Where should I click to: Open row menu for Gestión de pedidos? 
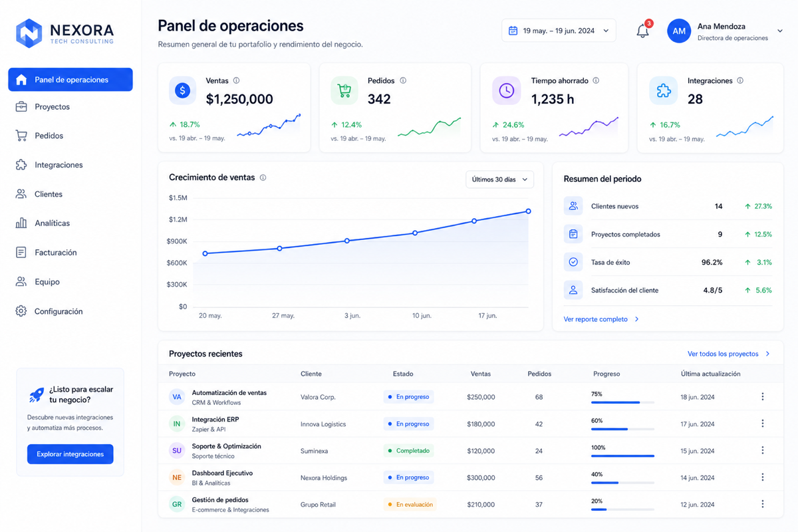tap(762, 504)
